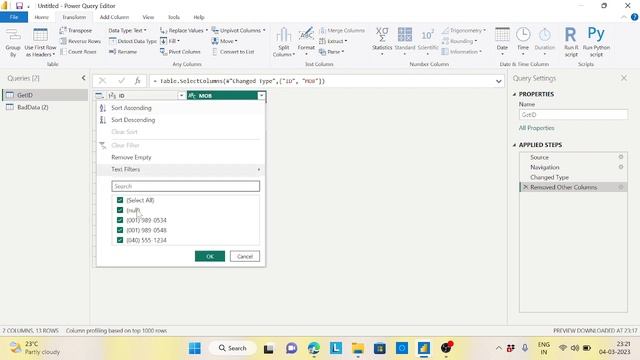Click Convert to List
Image resolution: width=640 pixels, height=360 pixels.
click(233, 52)
